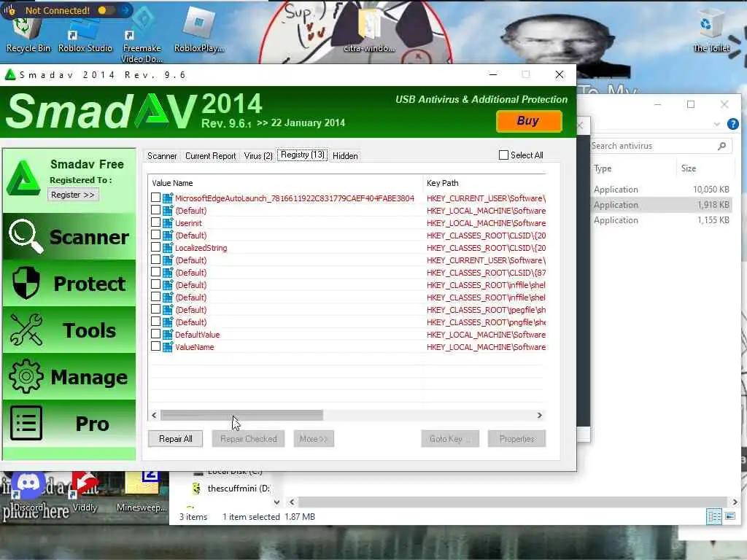
Task: Click the Properties button
Action: pyautogui.click(x=517, y=438)
